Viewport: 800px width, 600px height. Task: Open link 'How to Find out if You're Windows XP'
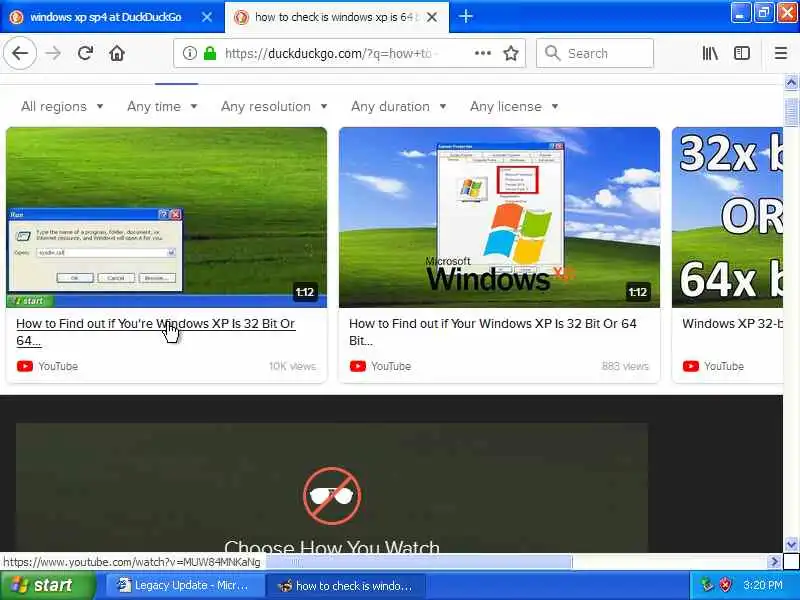156,332
